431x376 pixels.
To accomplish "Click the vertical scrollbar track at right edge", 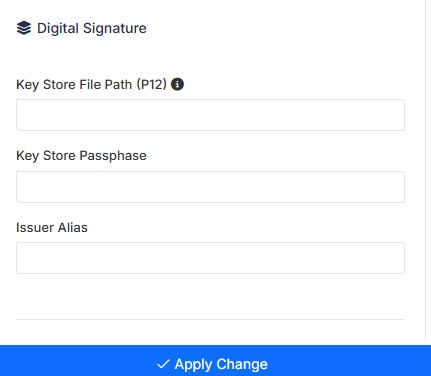I will click(x=426, y=170).
